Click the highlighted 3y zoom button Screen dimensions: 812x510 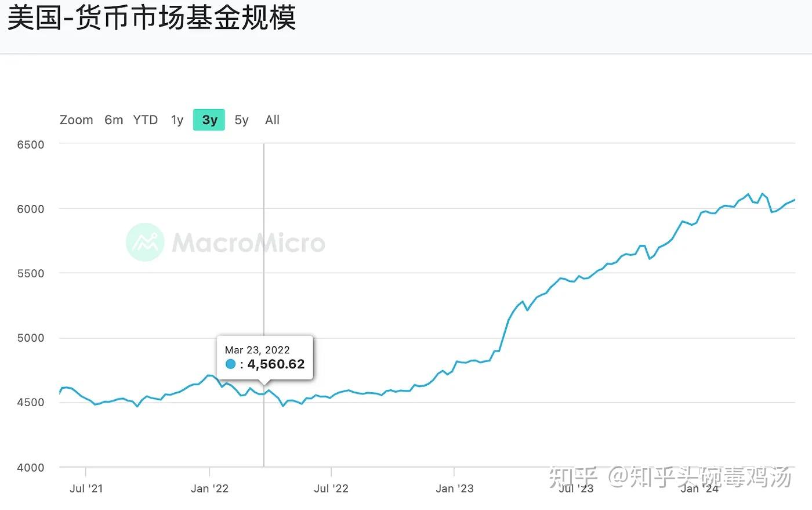coord(209,120)
